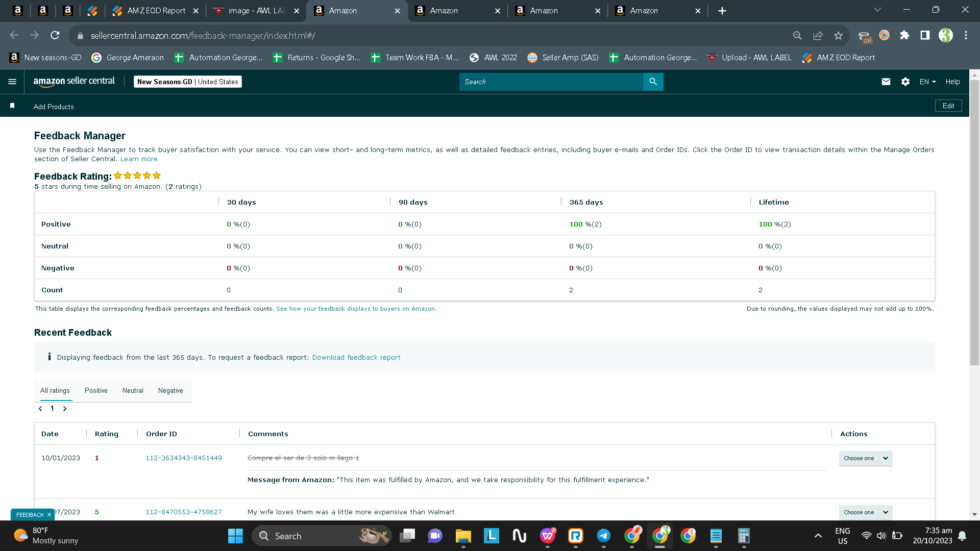Switch to the Neutral feedback tab
Image resolution: width=980 pixels, height=551 pixels.
(x=133, y=390)
